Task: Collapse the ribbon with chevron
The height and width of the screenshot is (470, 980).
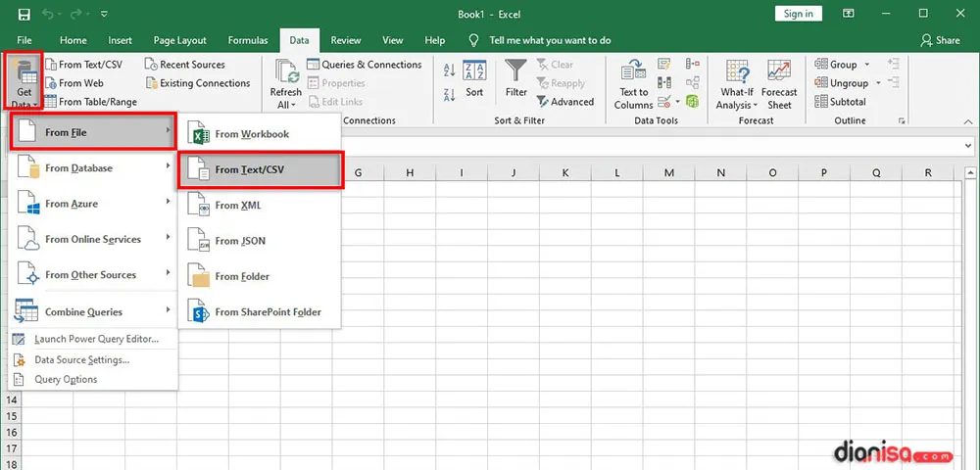Action: 969,121
